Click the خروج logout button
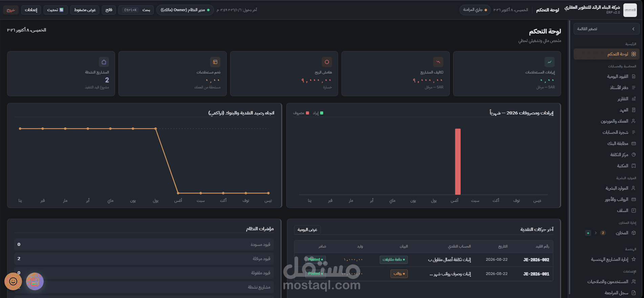This screenshot has width=644, height=298. click(x=11, y=10)
